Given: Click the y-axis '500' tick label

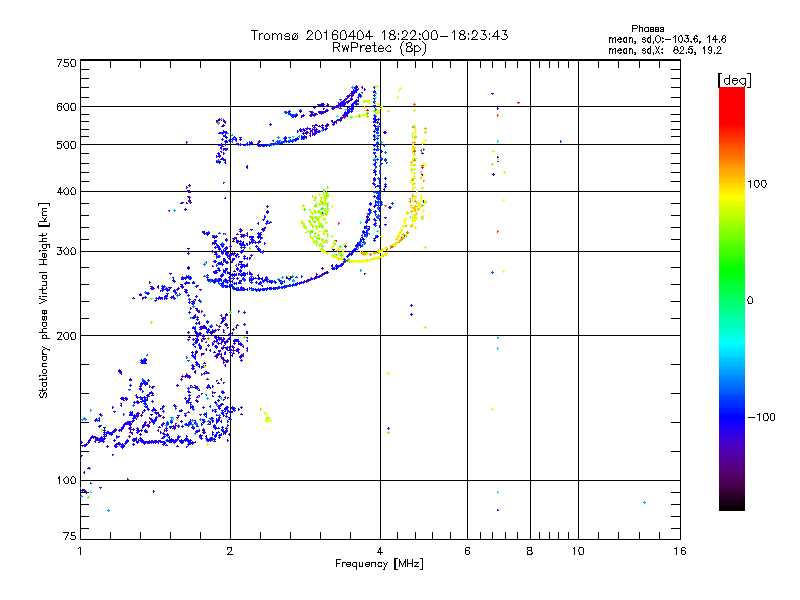Looking at the screenshot, I should coord(66,145).
